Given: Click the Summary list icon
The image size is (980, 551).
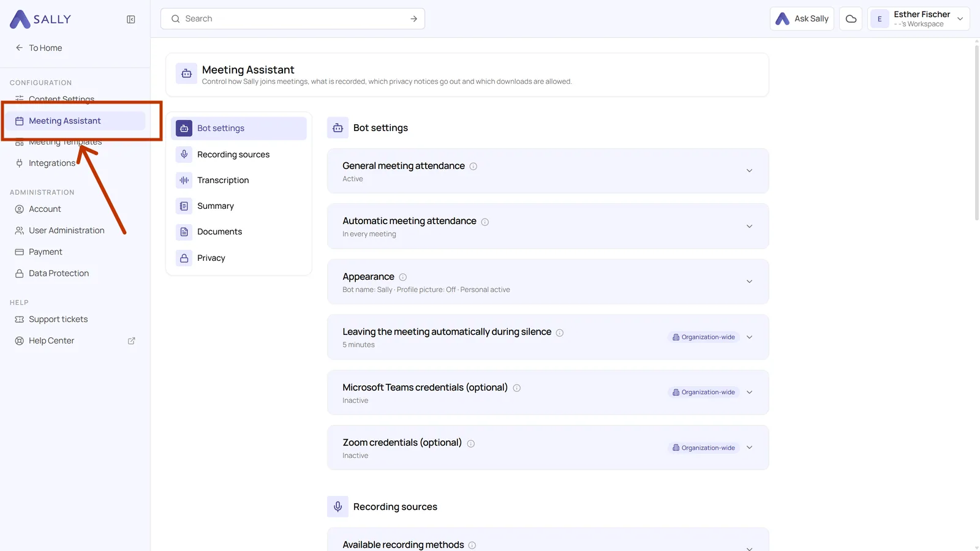Looking at the screenshot, I should (184, 206).
